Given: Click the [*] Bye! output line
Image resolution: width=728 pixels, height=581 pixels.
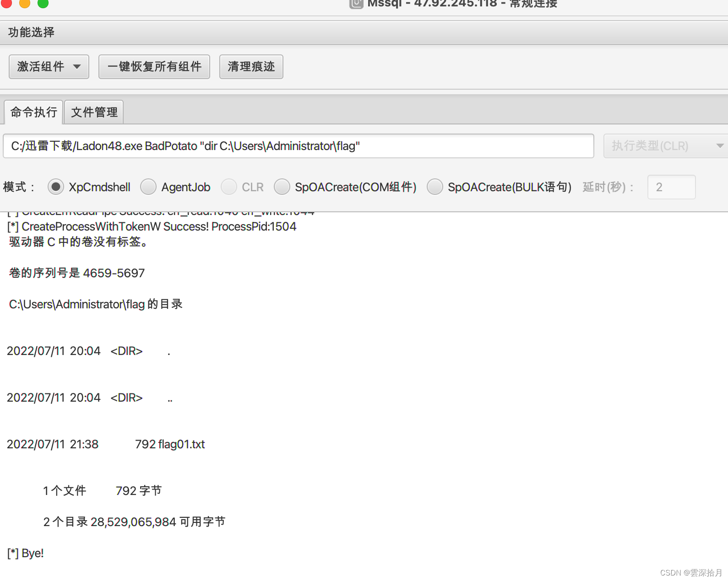Looking at the screenshot, I should point(26,553).
